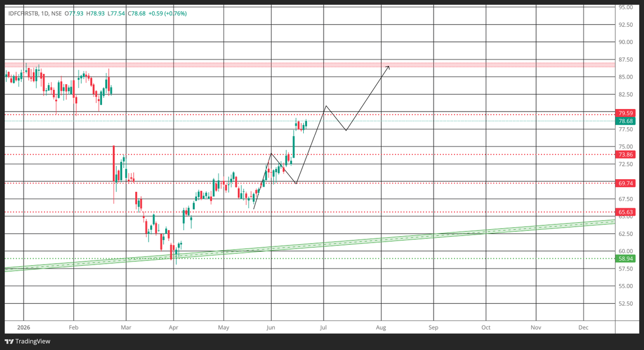Image resolution: width=644 pixels, height=350 pixels.
Task: Select the green 58.94 price label
Action: (x=626, y=259)
